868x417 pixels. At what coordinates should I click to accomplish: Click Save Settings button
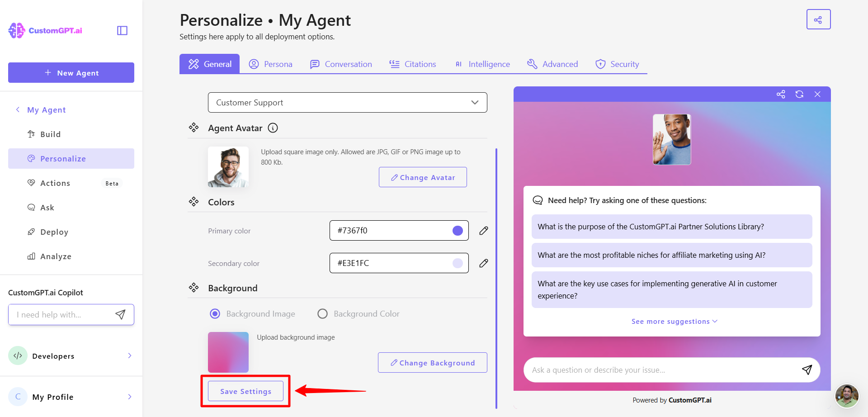245,391
